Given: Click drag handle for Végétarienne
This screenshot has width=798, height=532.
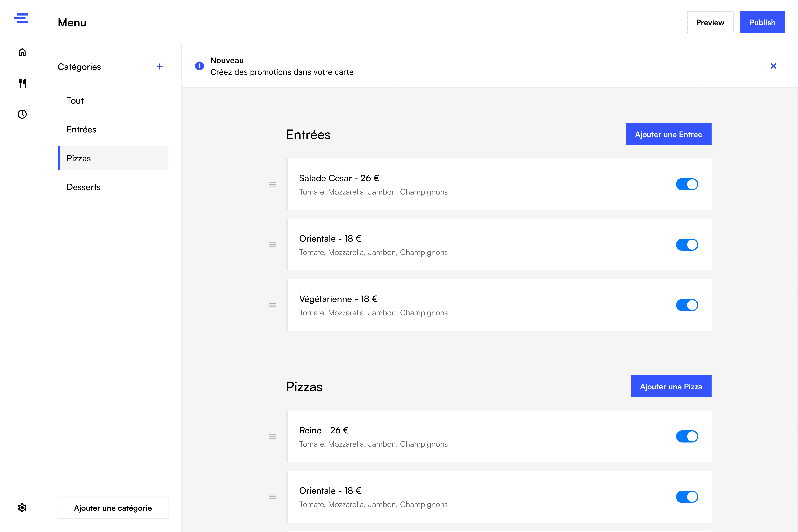Looking at the screenshot, I should (x=273, y=305).
